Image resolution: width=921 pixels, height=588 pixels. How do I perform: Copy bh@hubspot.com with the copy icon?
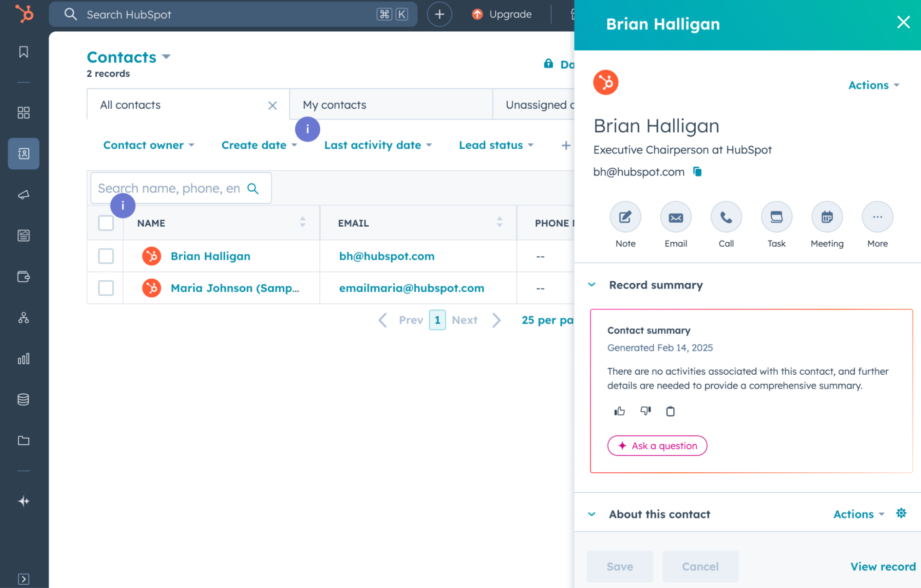698,172
